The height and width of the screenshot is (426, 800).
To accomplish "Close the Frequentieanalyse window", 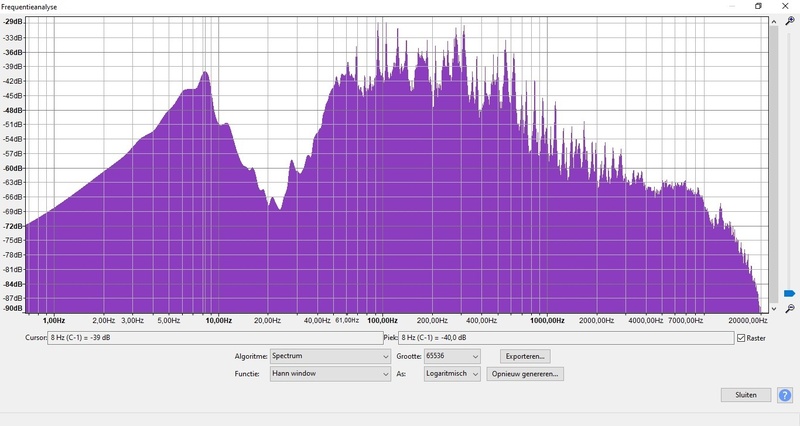I will pos(785,6).
